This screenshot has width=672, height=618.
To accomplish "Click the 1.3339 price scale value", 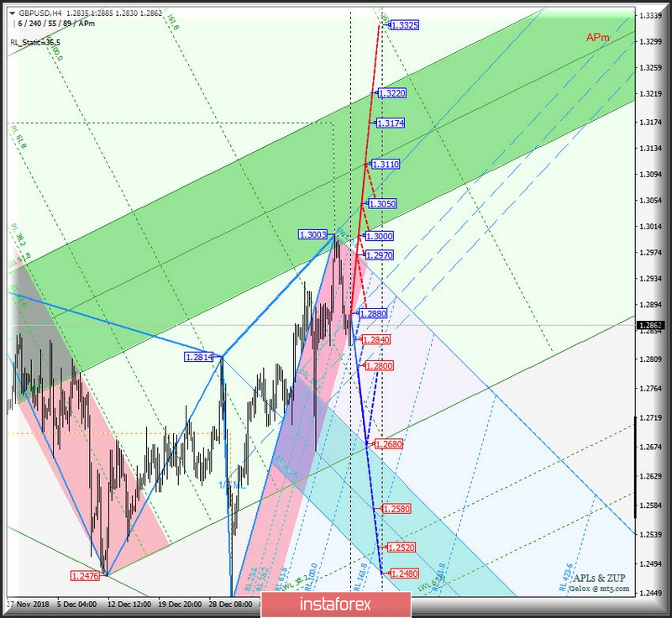I will pyautogui.click(x=650, y=16).
